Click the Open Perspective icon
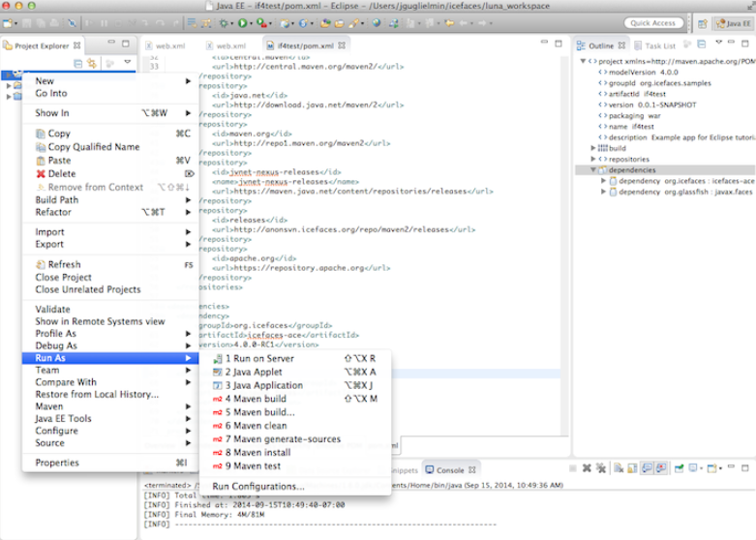 pyautogui.click(x=701, y=22)
